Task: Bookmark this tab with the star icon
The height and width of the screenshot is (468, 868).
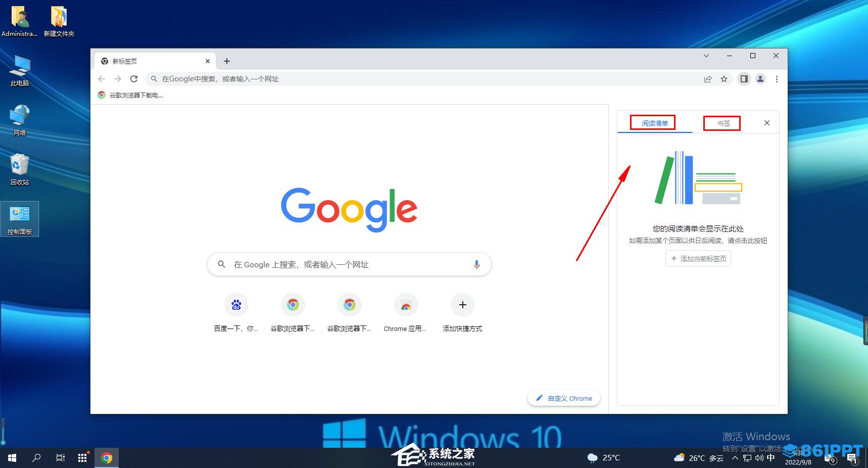Action: click(x=724, y=79)
